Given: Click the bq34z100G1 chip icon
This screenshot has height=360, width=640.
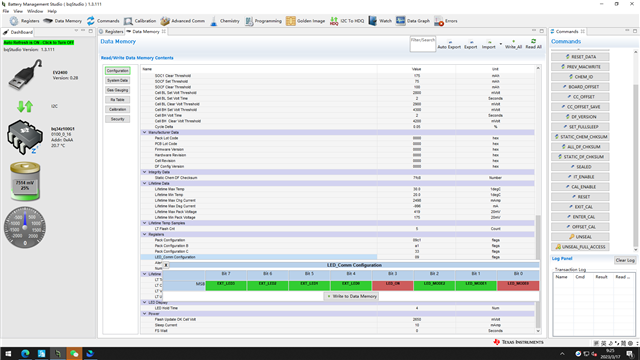Looking at the screenshot, I should [25, 137].
